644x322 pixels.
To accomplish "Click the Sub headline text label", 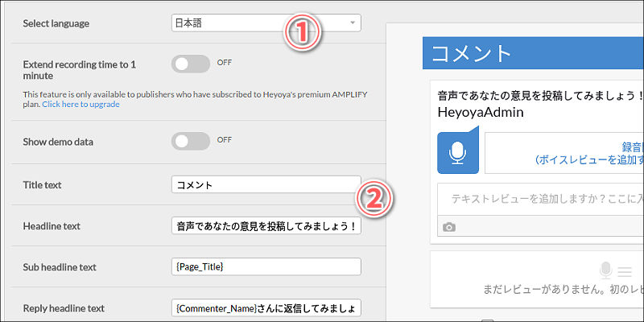I will point(60,267).
